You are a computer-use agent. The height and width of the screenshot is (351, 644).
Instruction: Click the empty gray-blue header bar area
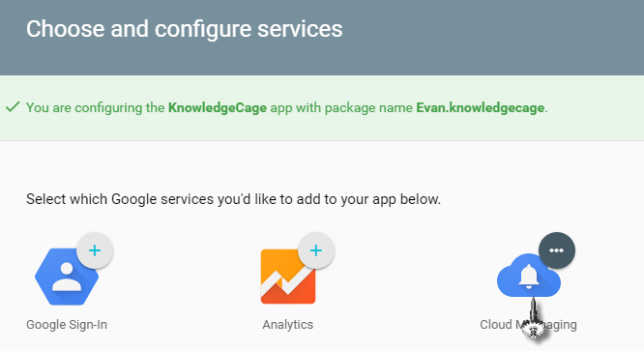(493, 37)
